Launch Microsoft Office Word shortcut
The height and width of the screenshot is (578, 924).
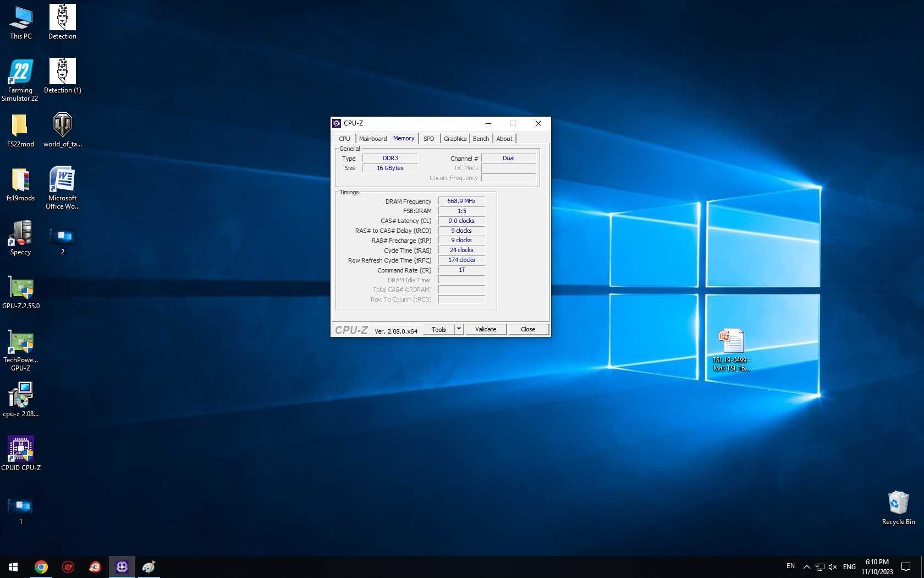click(x=62, y=188)
